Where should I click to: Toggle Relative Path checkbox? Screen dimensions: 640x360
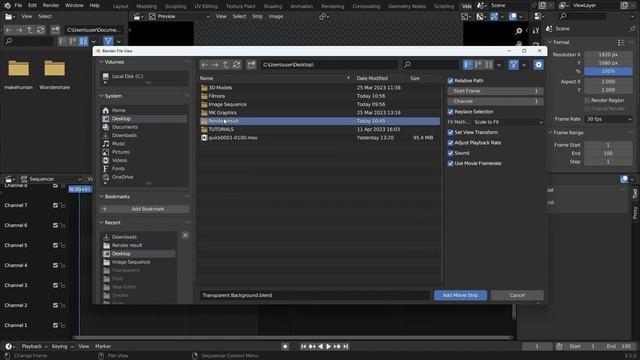click(x=451, y=81)
